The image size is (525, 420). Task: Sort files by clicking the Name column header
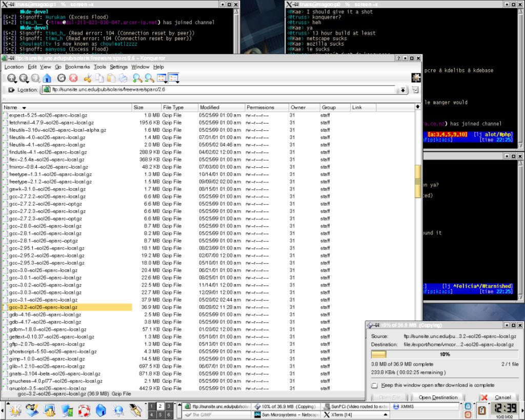[10, 108]
